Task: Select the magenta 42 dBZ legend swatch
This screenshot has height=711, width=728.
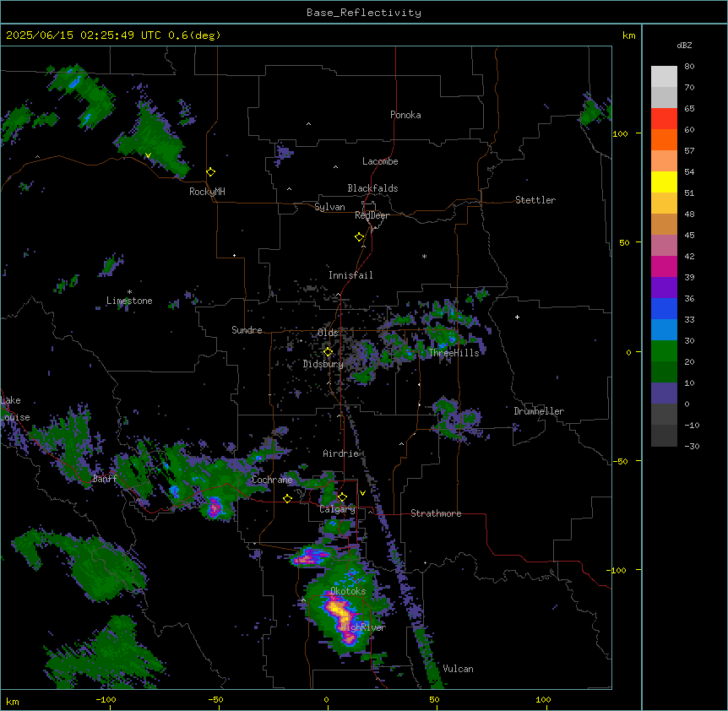Action: pyautogui.click(x=664, y=266)
